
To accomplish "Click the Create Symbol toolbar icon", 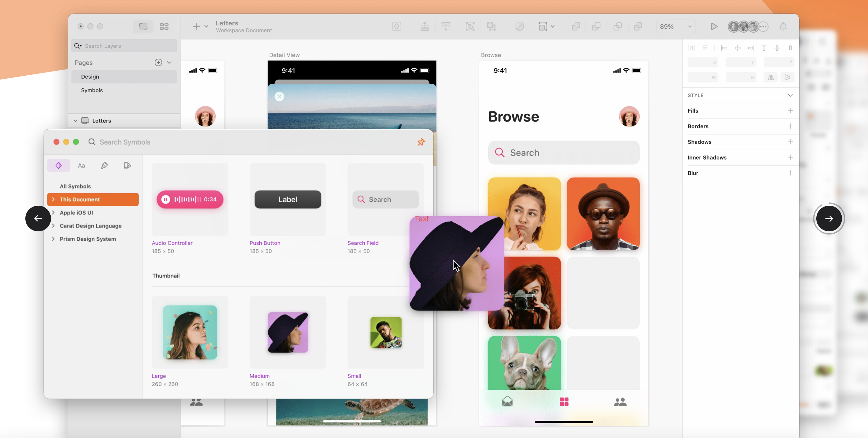I will coord(396,26).
